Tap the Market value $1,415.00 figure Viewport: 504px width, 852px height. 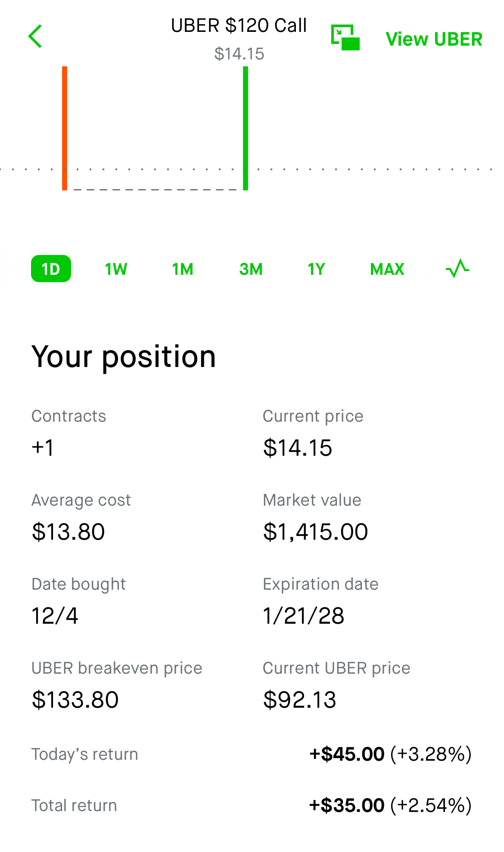click(315, 532)
